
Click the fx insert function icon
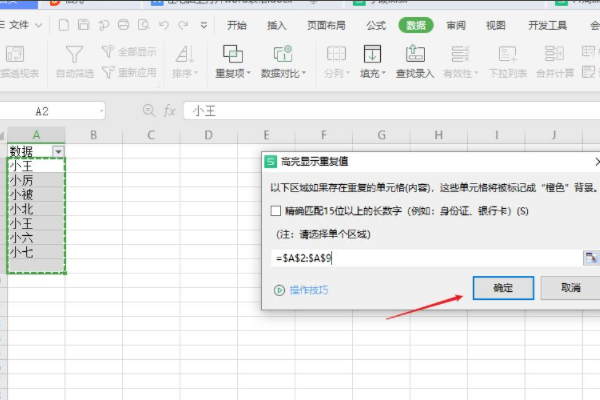tap(169, 111)
